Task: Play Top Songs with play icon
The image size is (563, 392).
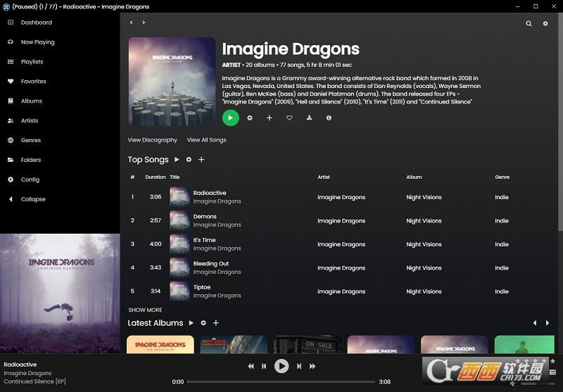Action: pyautogui.click(x=177, y=159)
